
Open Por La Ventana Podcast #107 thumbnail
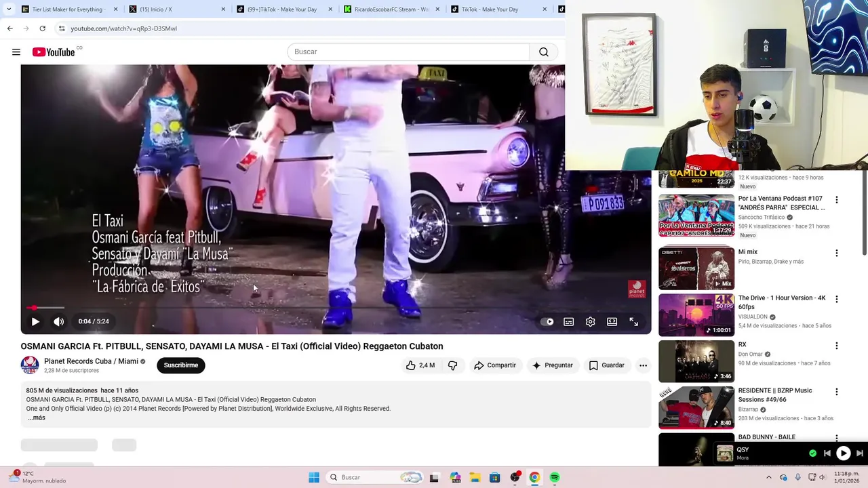pyautogui.click(x=696, y=216)
